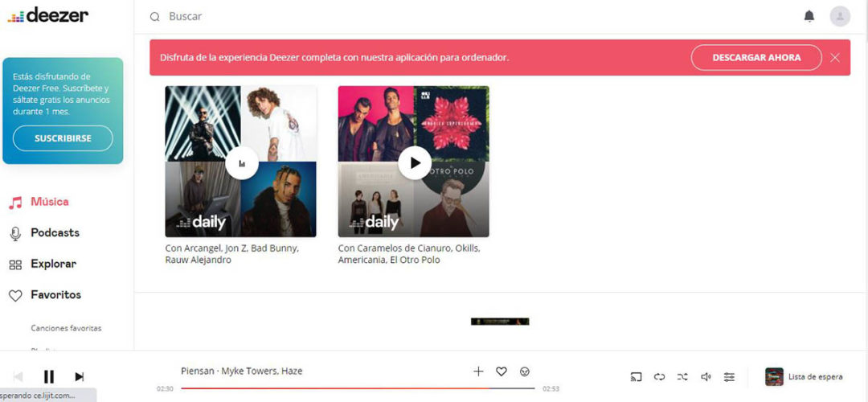Open the daily mix cover with El Otro Polo
Viewport: 868px width, 402px height.
[414, 161]
